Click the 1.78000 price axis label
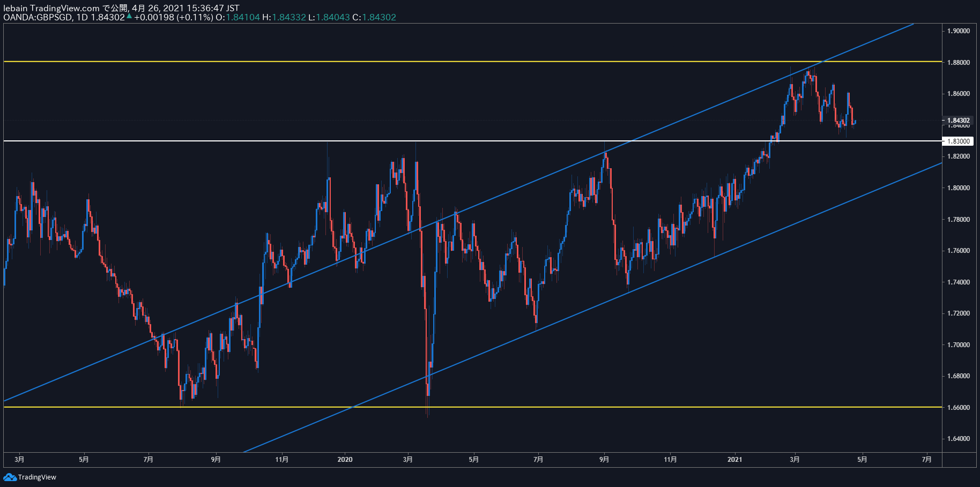Image resolution: width=980 pixels, height=487 pixels. pyautogui.click(x=959, y=220)
